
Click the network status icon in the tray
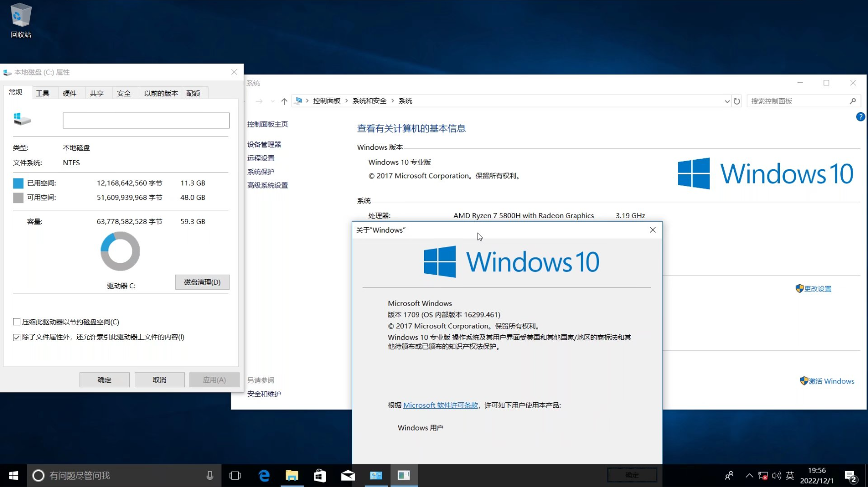point(763,475)
